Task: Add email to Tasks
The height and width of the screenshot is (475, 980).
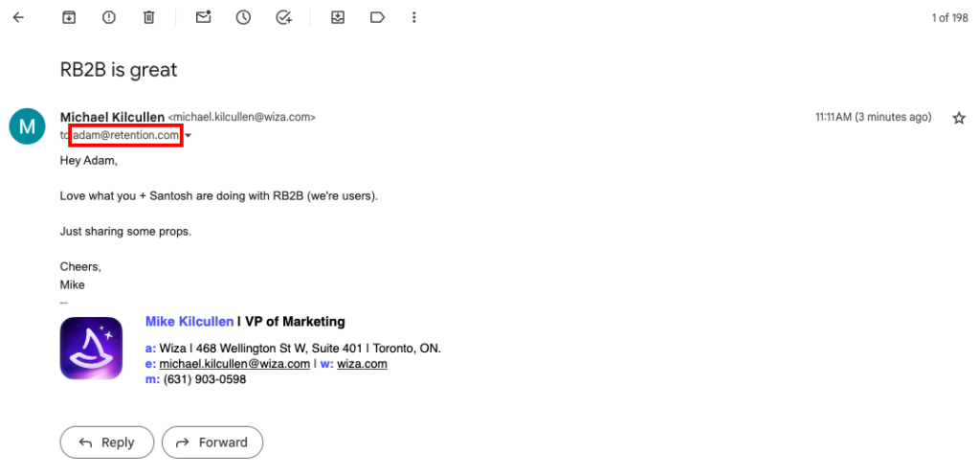Action: pos(283,17)
